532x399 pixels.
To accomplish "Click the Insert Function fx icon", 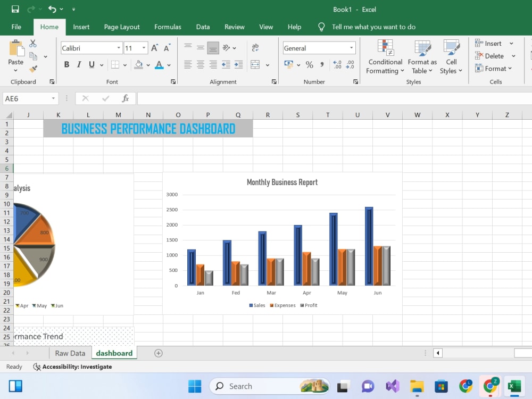I will point(125,98).
